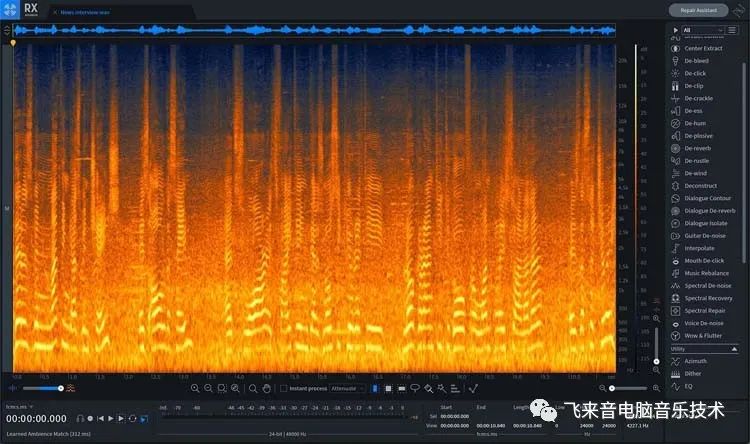Select the Lasso selection tool
Viewport: 750px width, 444px height.
(415, 388)
